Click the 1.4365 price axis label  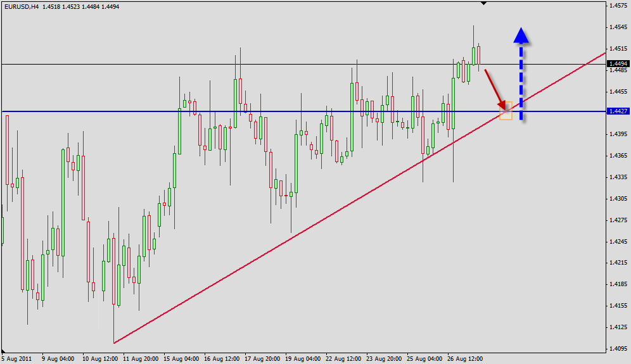point(618,155)
